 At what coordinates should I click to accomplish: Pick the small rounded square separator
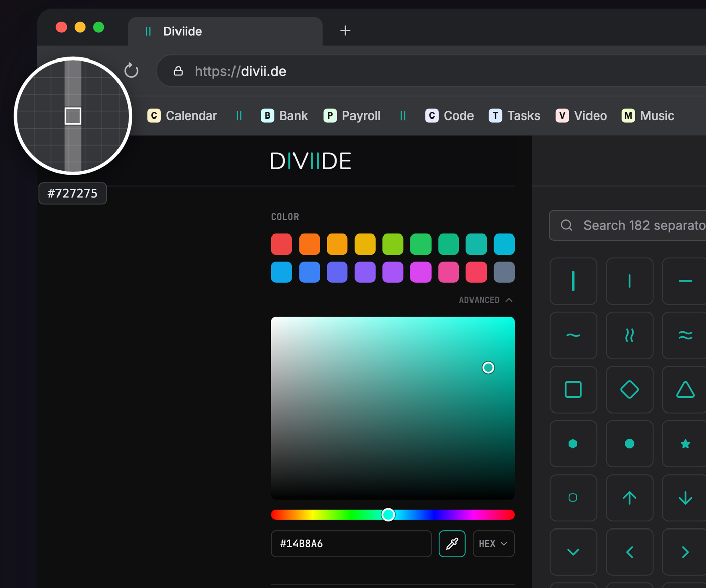[x=573, y=498]
